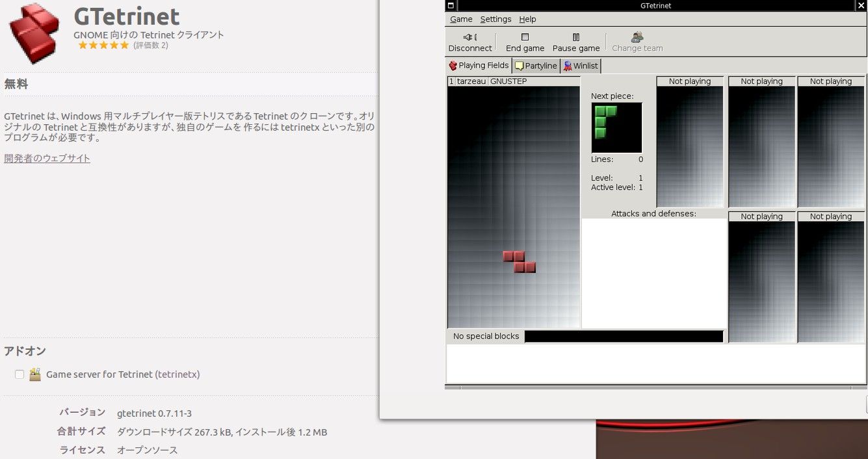Click the アドオン section heading
The width and height of the screenshot is (868, 459).
(25, 351)
